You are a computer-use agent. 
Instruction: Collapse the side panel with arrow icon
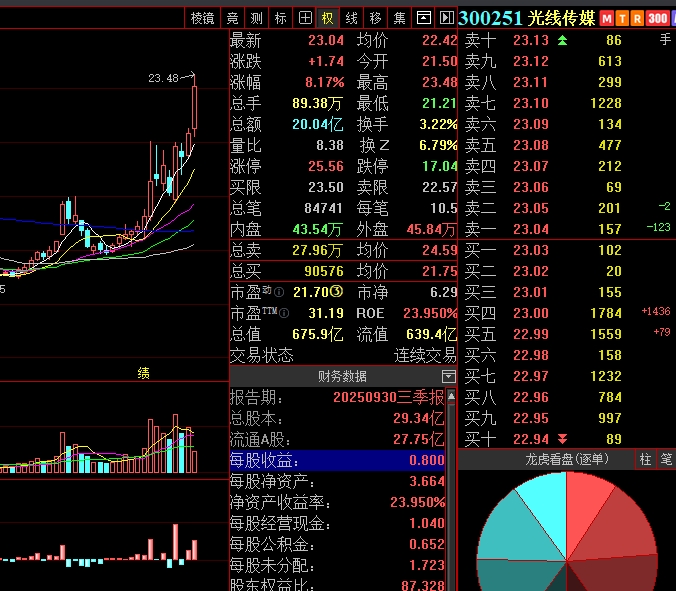point(447,18)
